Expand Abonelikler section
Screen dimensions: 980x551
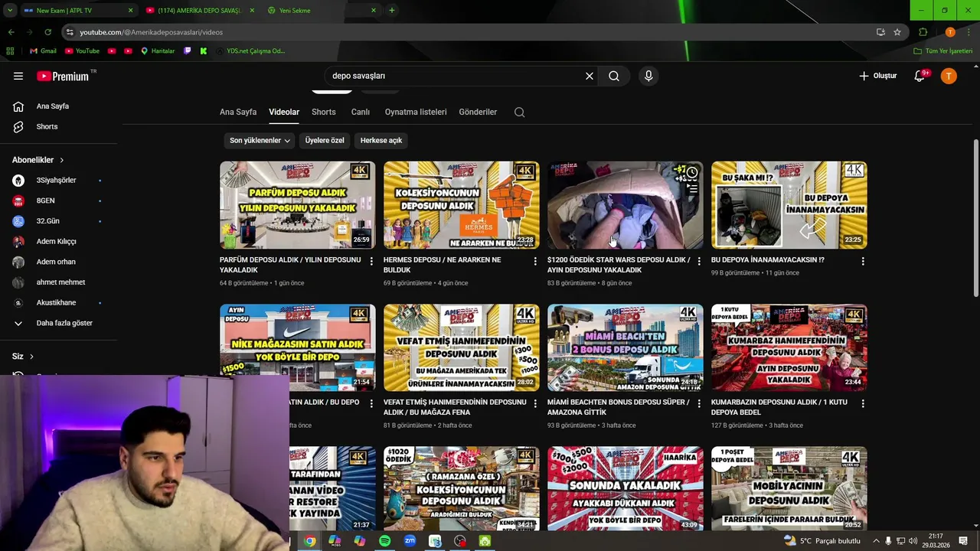38,160
